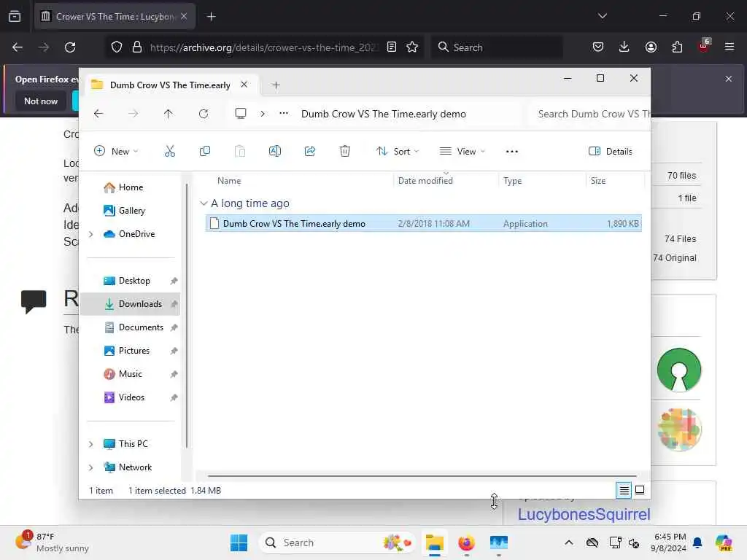Click the Not now button in Firefox
The height and width of the screenshot is (560, 747).
click(x=41, y=101)
